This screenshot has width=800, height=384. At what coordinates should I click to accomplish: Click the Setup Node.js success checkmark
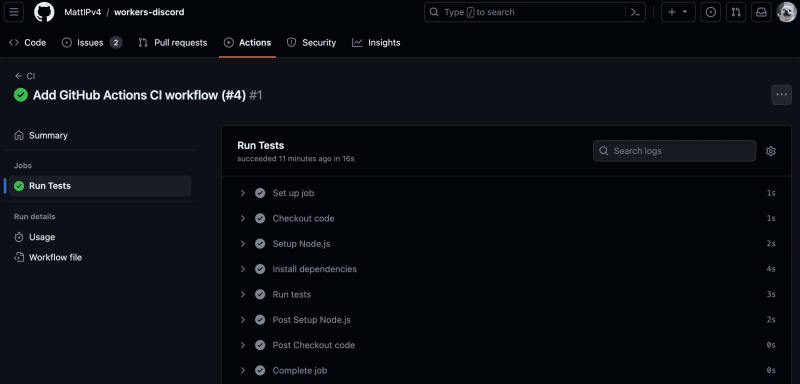click(x=260, y=244)
